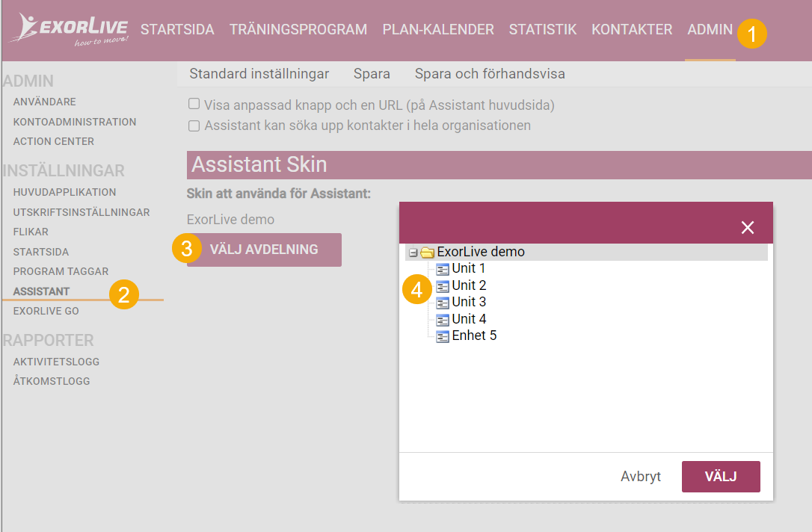Click the ExorLive demo folder icon
The image size is (812, 532).
(x=427, y=253)
